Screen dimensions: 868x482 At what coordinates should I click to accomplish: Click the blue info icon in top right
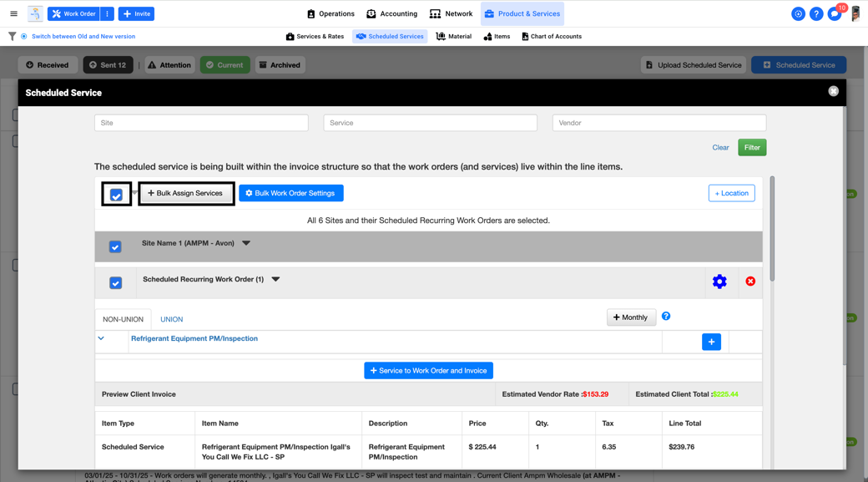click(x=799, y=13)
